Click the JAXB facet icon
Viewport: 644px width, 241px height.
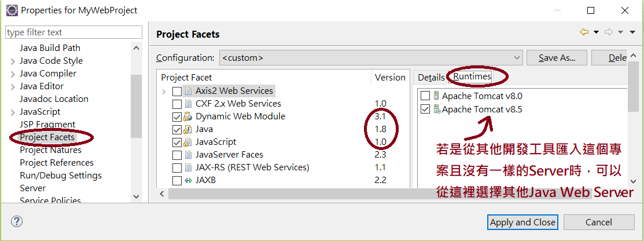click(188, 180)
